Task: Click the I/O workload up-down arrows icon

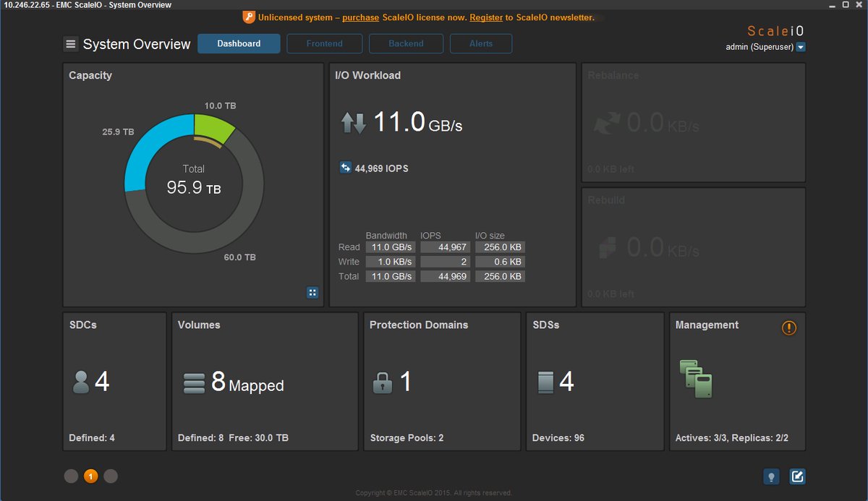Action: coord(354,124)
